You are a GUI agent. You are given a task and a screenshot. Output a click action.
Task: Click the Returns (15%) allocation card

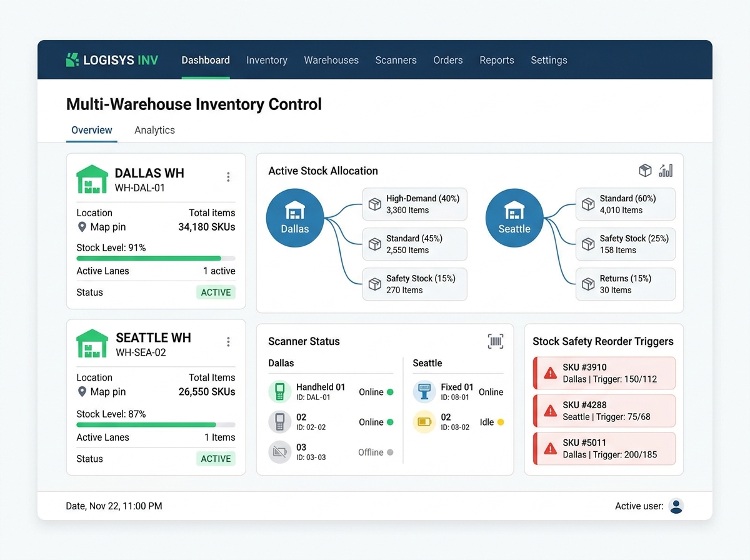[626, 284]
